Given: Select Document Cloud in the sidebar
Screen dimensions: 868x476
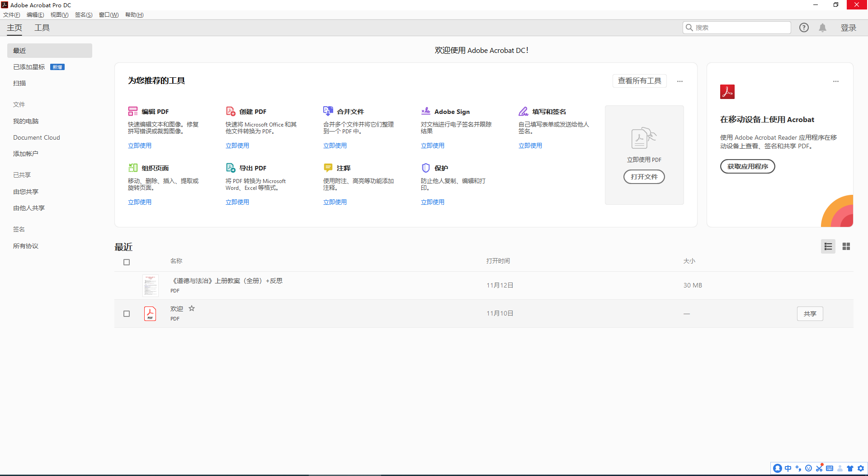Looking at the screenshot, I should click(x=37, y=137).
